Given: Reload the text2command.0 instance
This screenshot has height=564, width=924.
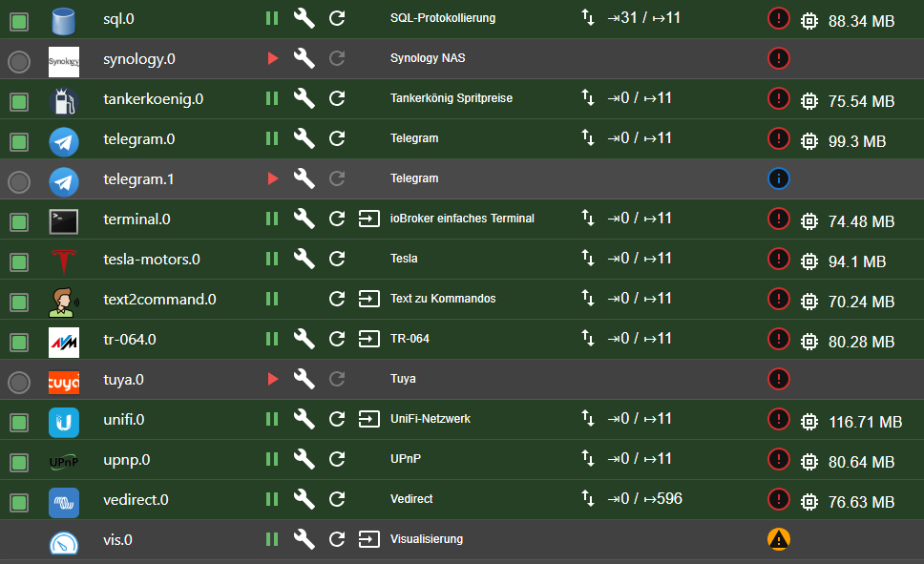Looking at the screenshot, I should [337, 299].
